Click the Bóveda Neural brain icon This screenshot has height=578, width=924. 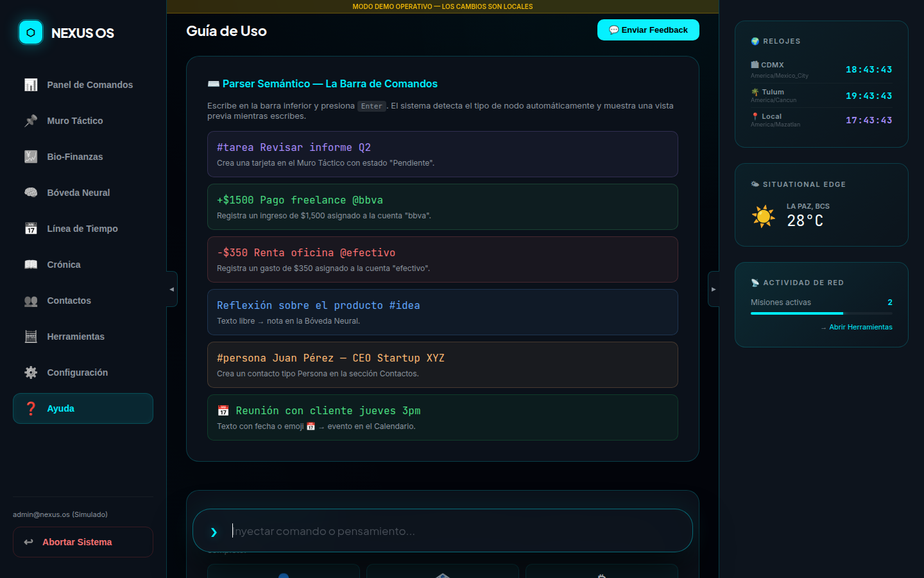pyautogui.click(x=31, y=193)
